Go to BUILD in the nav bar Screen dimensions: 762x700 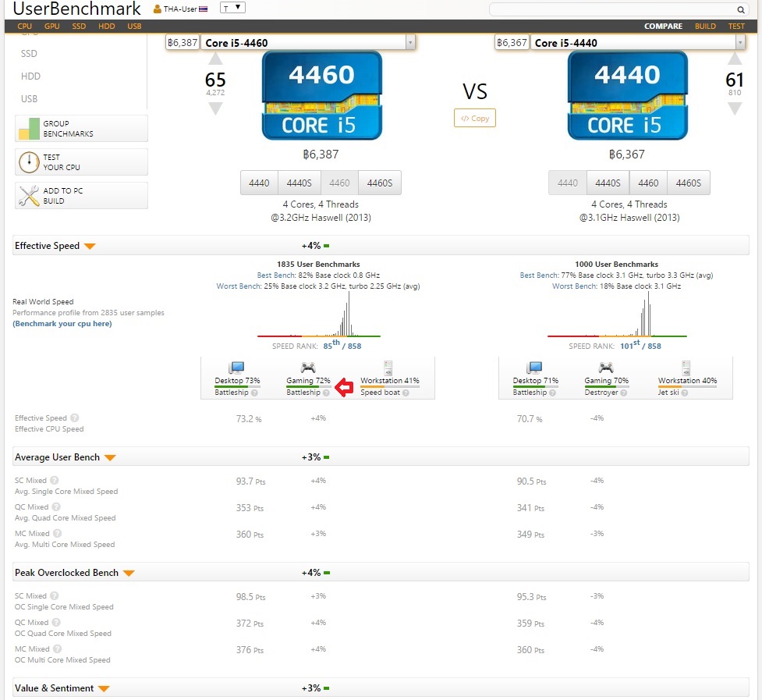coord(705,27)
